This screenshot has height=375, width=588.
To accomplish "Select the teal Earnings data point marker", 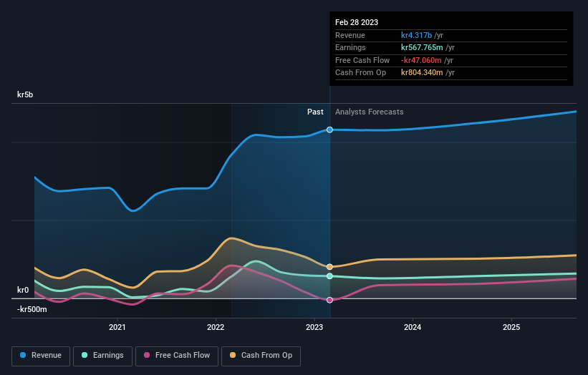I will (329, 276).
